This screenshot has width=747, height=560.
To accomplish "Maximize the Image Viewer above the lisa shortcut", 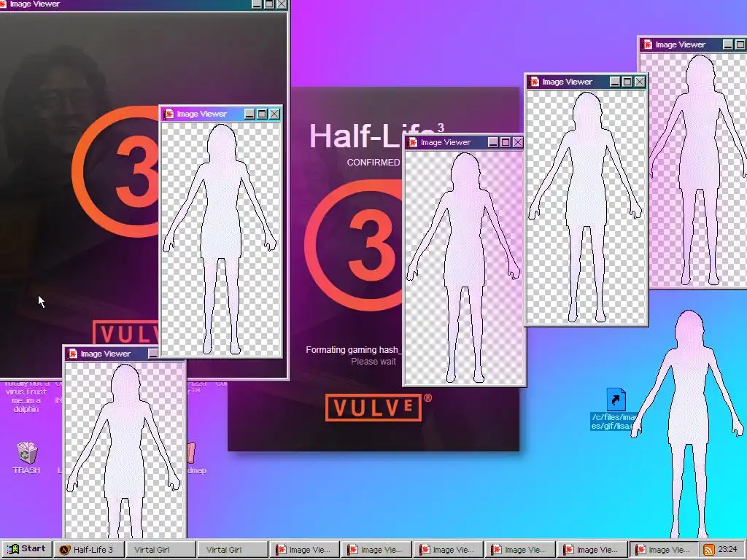I will click(x=627, y=82).
